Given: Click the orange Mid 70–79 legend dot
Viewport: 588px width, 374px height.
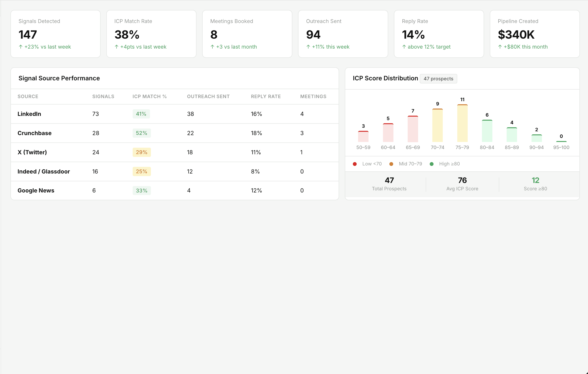Looking at the screenshot, I should [391, 164].
